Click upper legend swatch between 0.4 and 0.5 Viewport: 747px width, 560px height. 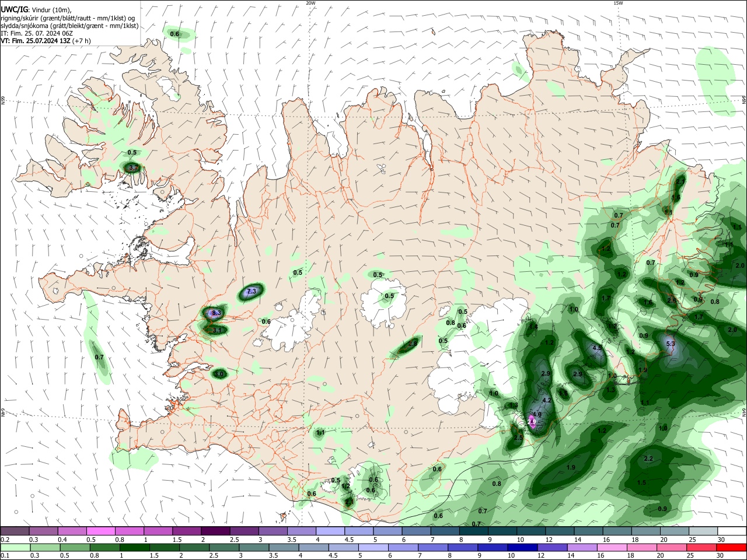72,531
